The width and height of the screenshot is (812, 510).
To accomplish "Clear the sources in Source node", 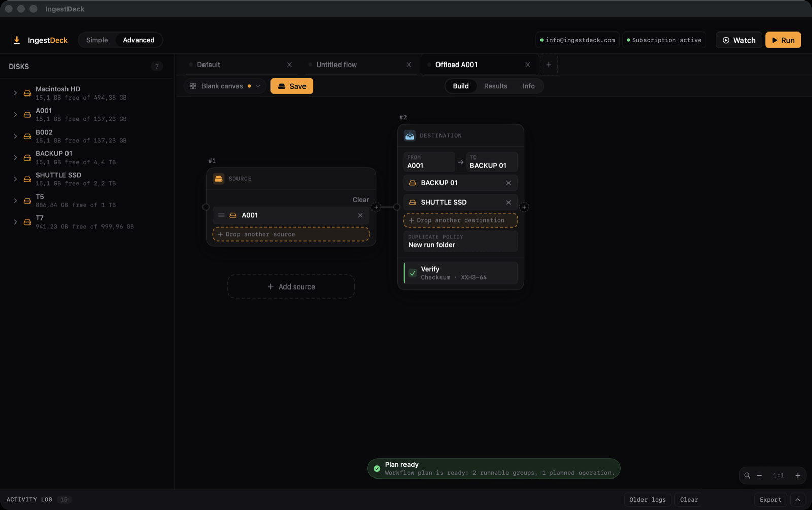I will pos(361,200).
